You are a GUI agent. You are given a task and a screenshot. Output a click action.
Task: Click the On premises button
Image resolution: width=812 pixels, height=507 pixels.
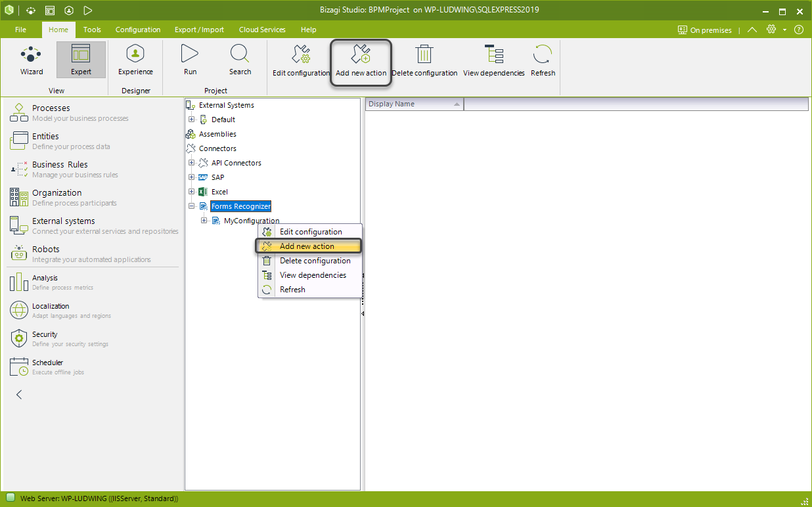click(705, 30)
